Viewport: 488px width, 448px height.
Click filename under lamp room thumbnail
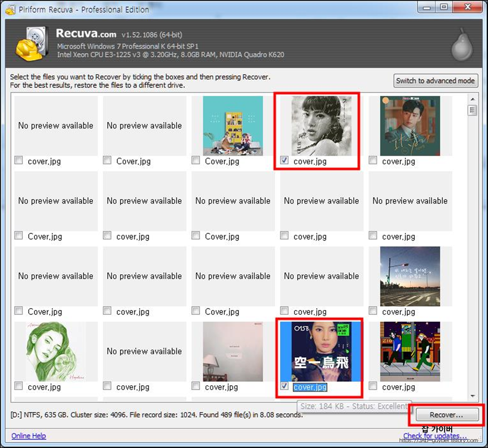[x=221, y=387]
